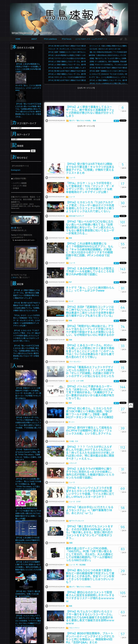Screen dimensions: 138x644
Task: Open the world map thumbnail for DC article
Action: (55, 413)
